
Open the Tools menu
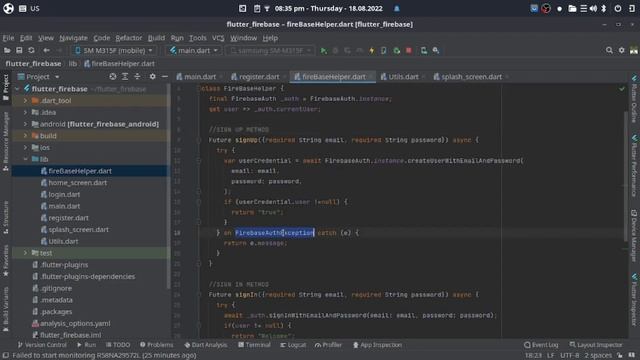[x=198, y=38]
